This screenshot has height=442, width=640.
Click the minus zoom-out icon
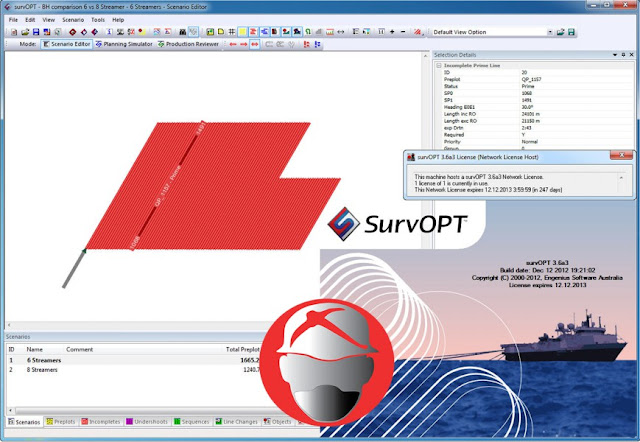tap(403, 32)
